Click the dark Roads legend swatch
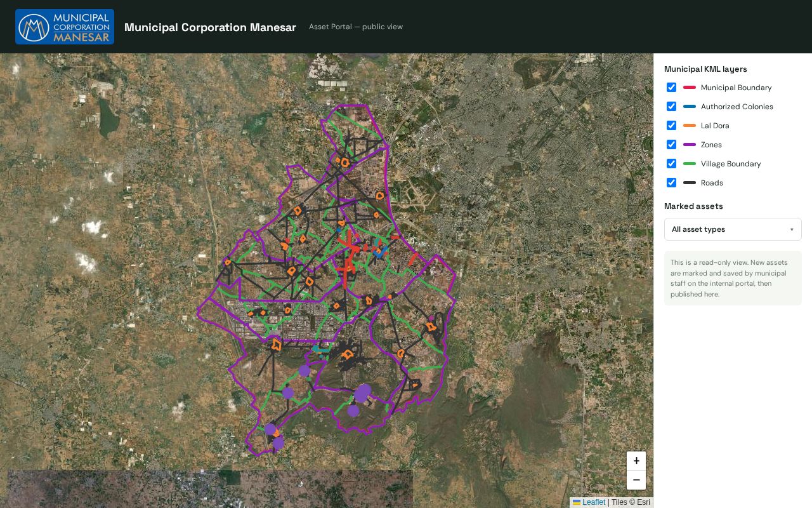Image resolution: width=812 pixels, height=508 pixels. (x=690, y=183)
